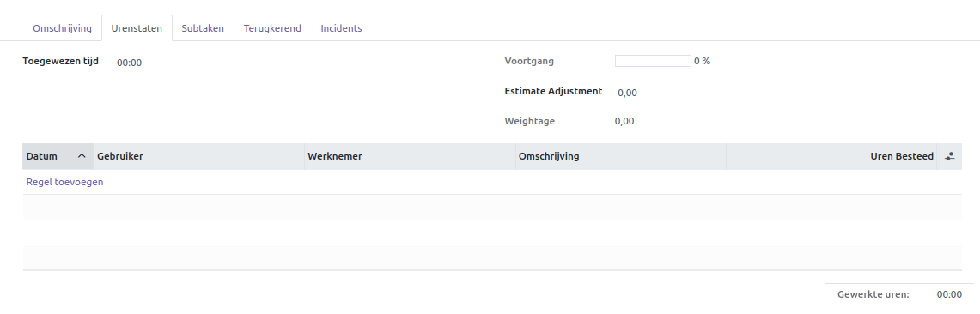Go to the Terugkerend tab

272,28
